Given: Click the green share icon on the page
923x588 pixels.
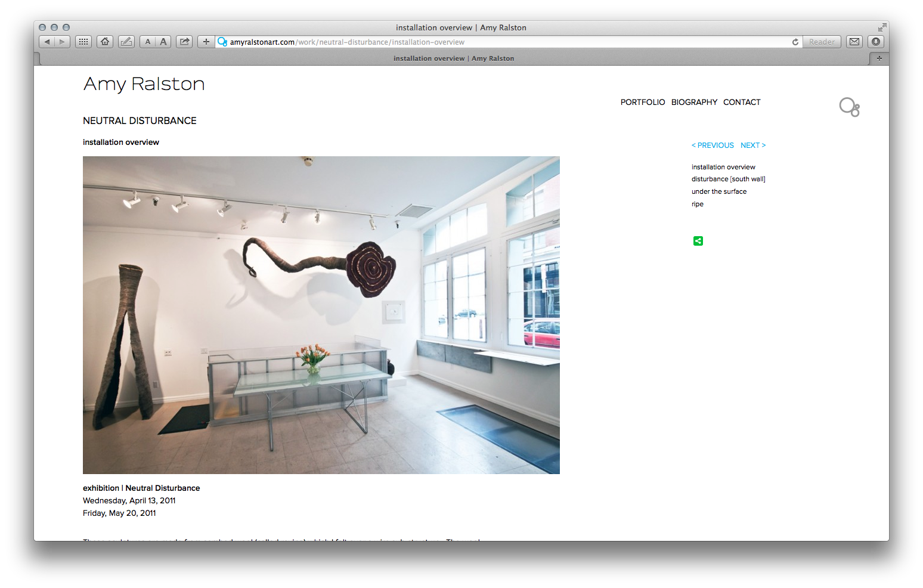Looking at the screenshot, I should click(x=698, y=241).
